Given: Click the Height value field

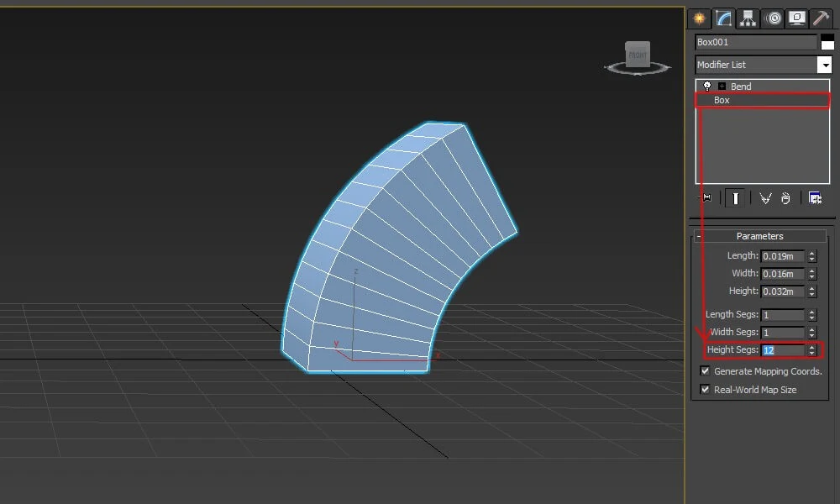Looking at the screenshot, I should click(x=782, y=292).
